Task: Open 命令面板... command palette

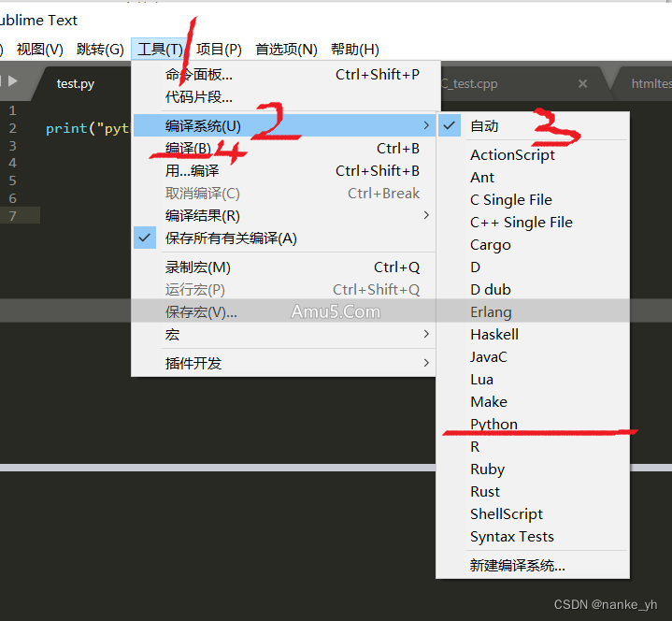Action: click(199, 75)
